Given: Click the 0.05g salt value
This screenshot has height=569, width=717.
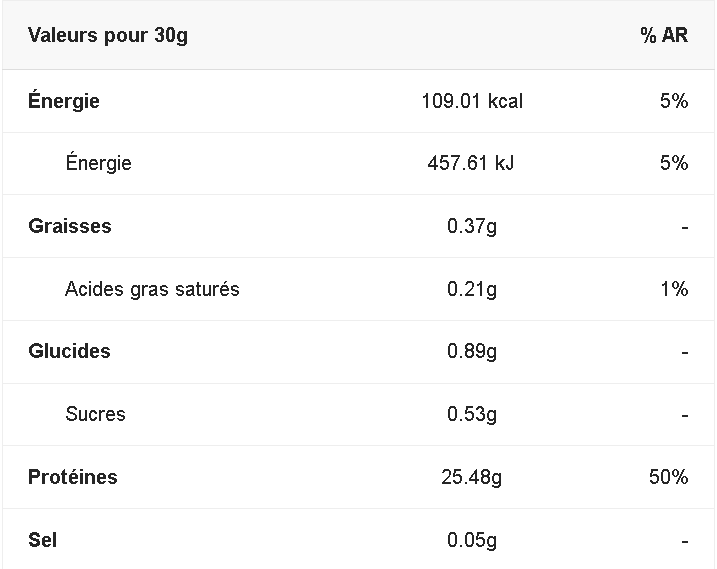Looking at the screenshot, I should coord(472,540).
